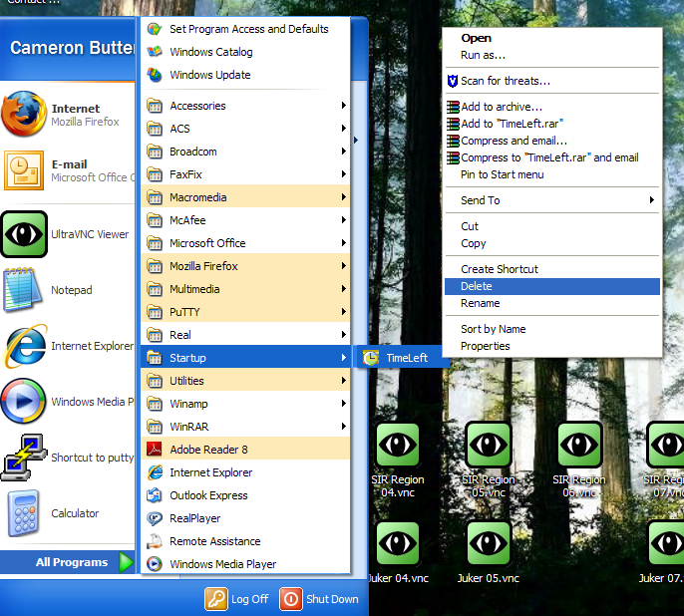Open Mozilla Firefox from pinned Internet item

click(68, 115)
